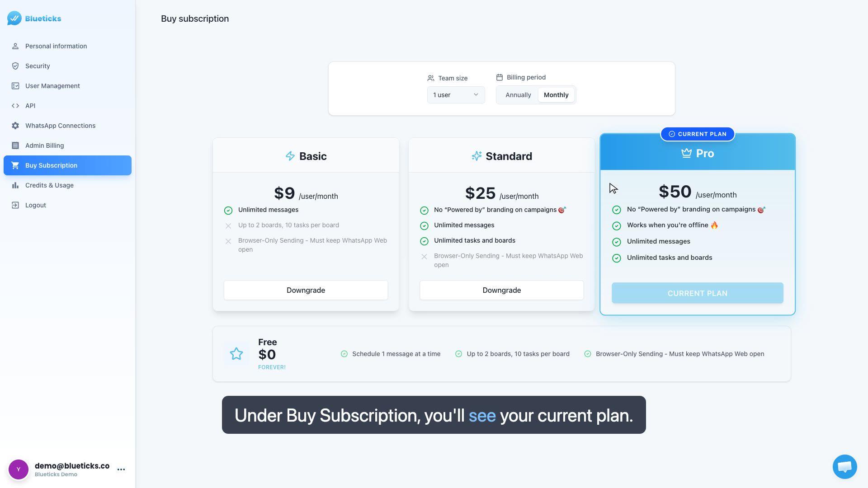Click the Blueticks Demo workspace name
The height and width of the screenshot is (488, 868).
pyautogui.click(x=56, y=474)
